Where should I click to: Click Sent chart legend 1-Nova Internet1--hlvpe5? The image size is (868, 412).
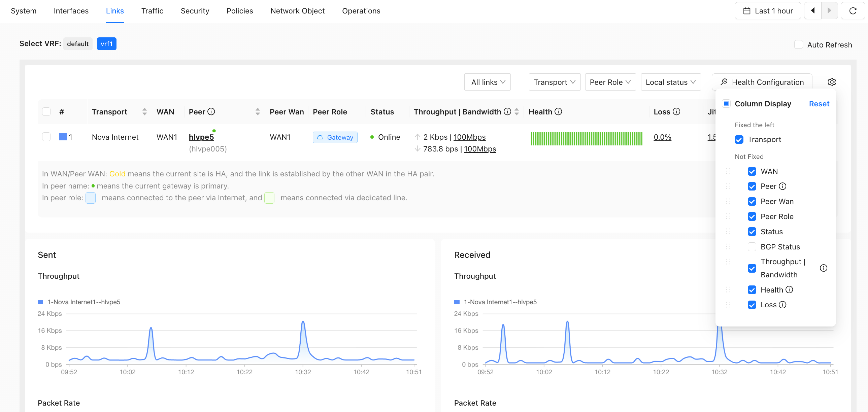coord(79,302)
